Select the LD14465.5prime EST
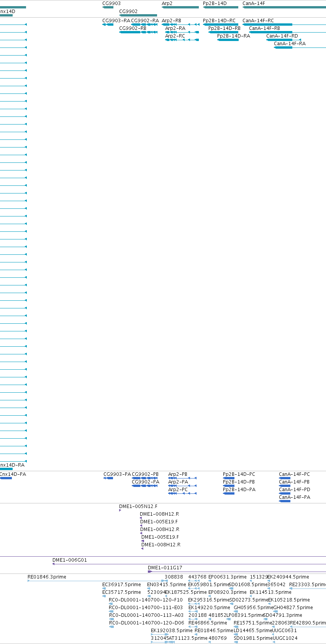Screen dimensions: 326x644 point(236,634)
